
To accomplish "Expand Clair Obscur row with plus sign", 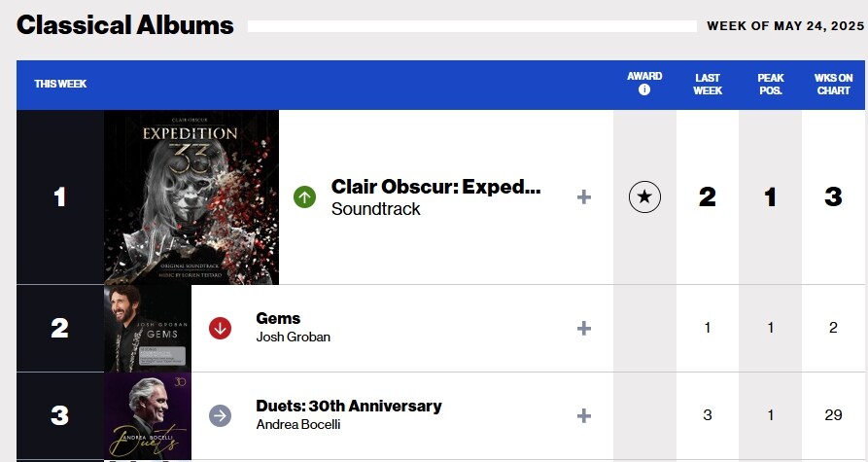I will [584, 197].
